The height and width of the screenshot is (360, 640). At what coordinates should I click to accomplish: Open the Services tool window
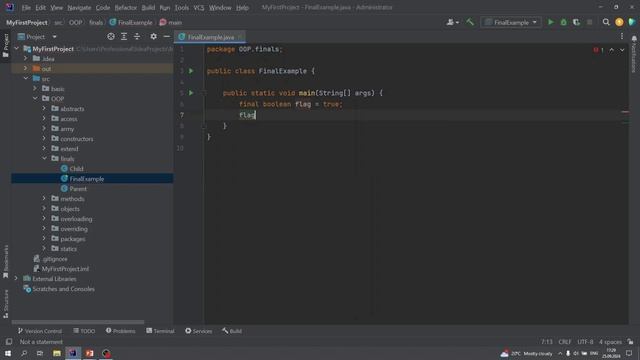[199, 331]
